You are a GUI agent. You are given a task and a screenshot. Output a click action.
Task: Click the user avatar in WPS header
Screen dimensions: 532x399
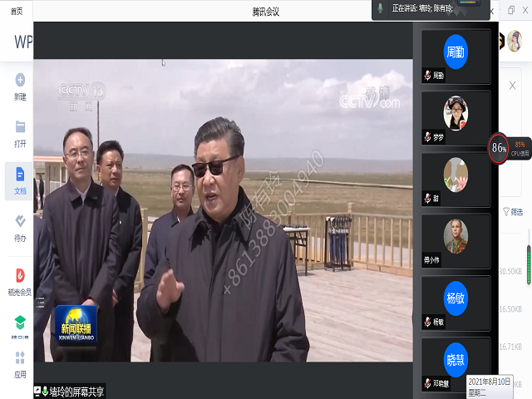point(514,41)
